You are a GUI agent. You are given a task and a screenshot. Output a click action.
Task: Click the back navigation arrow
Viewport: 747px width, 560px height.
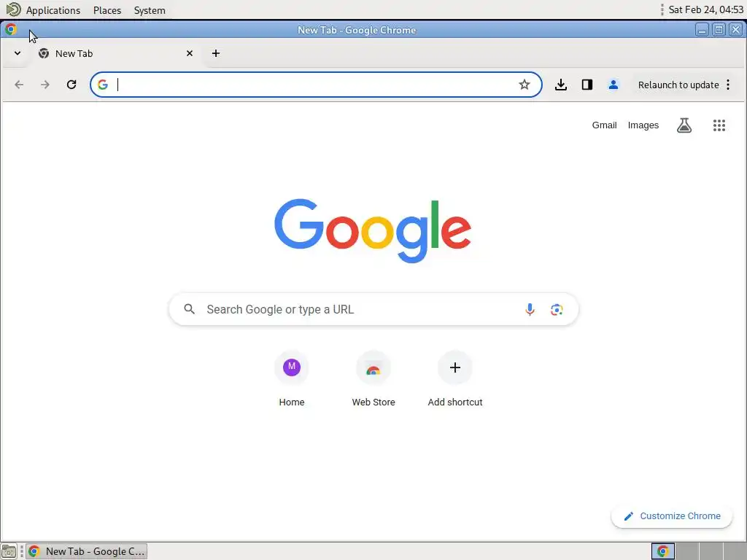point(19,85)
